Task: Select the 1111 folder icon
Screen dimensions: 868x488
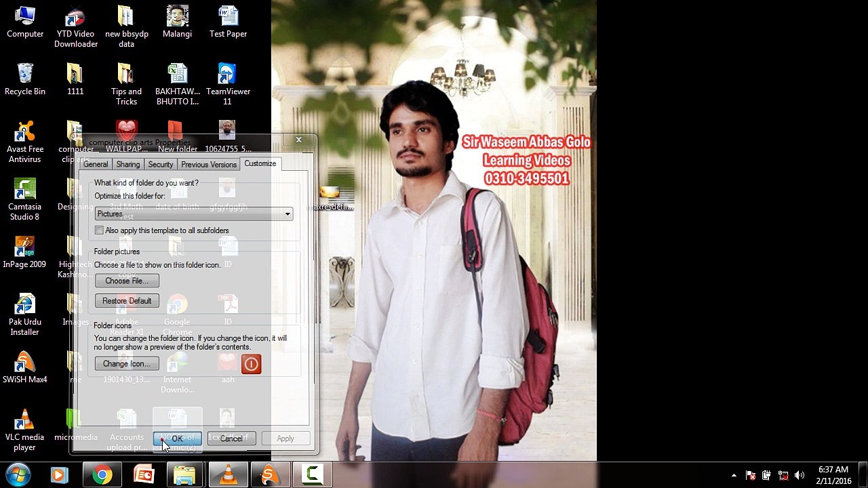Action: tap(75, 80)
